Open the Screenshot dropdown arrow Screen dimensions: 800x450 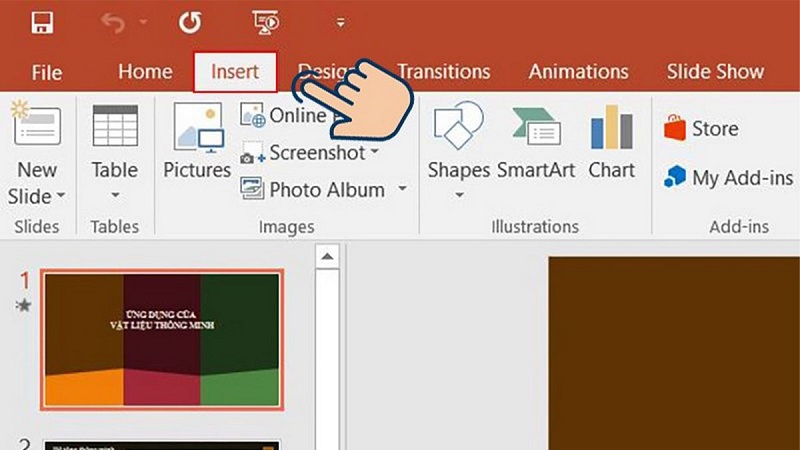(375, 151)
